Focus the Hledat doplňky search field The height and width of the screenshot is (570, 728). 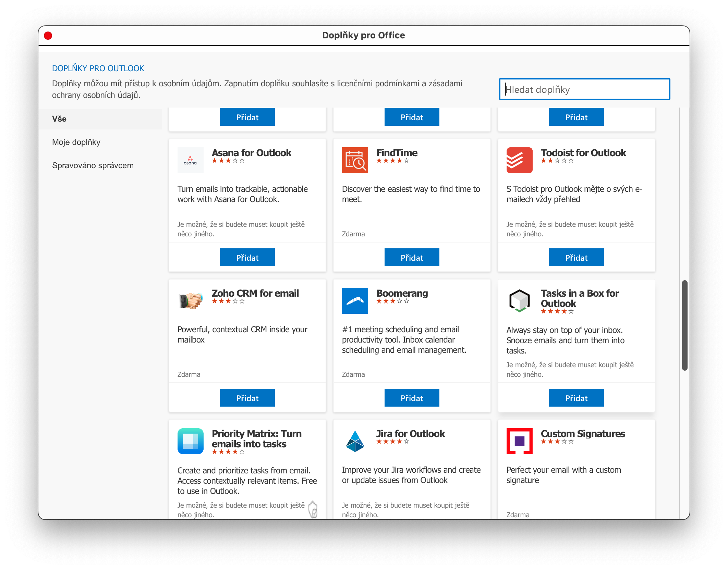(x=584, y=89)
